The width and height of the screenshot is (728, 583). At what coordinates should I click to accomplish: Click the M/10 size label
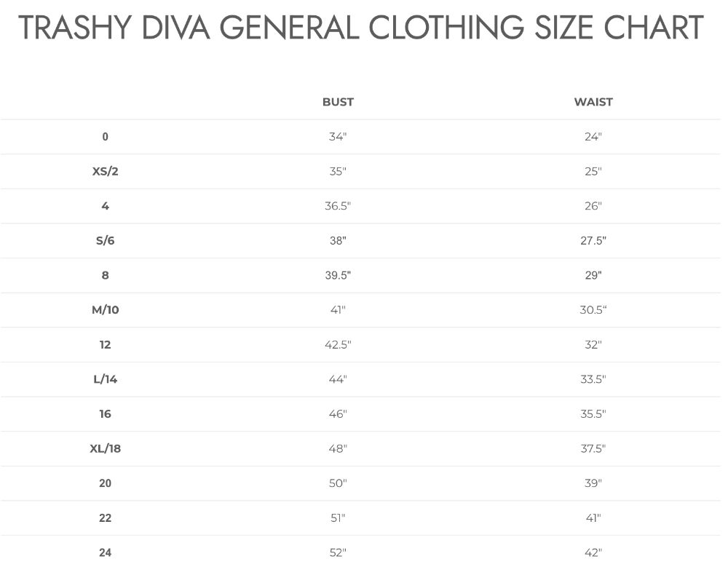pos(106,309)
